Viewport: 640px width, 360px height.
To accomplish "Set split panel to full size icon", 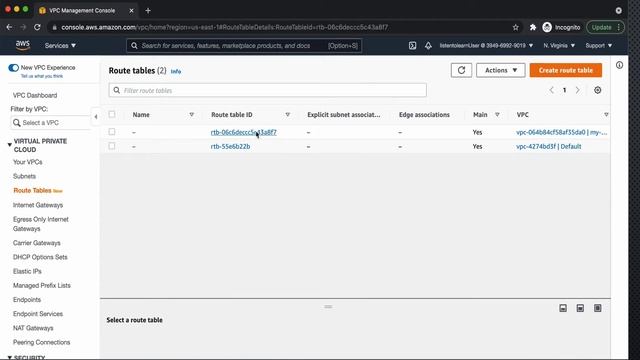I will [x=598, y=308].
